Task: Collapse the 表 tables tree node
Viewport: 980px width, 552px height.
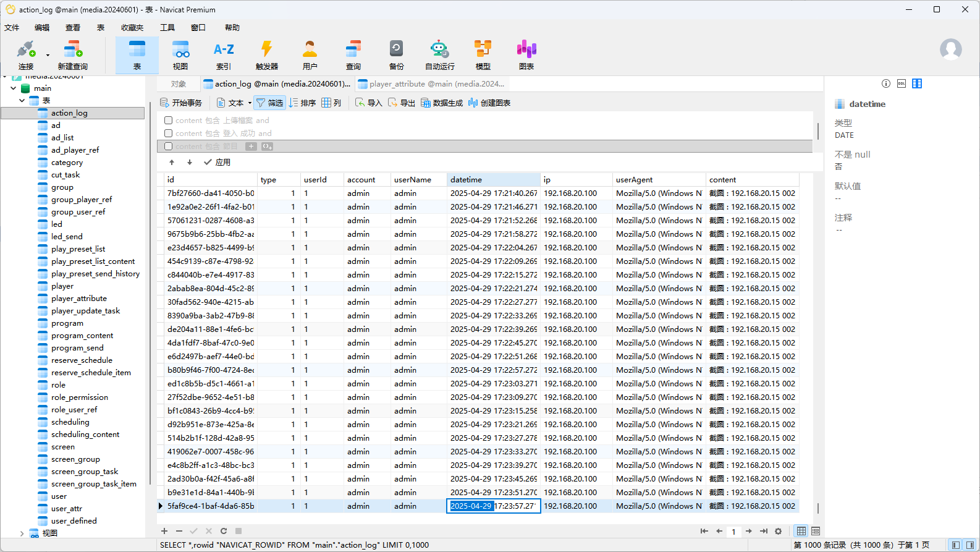Action: pyautogui.click(x=22, y=100)
